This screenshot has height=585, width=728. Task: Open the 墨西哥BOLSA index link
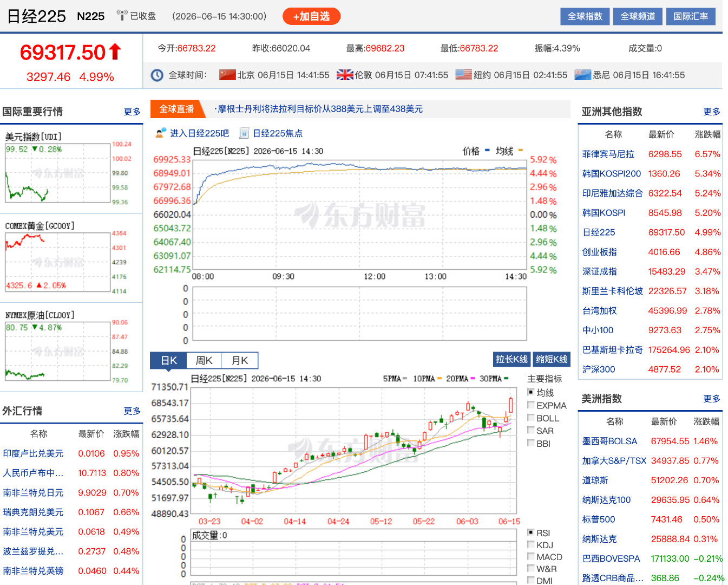point(610,441)
